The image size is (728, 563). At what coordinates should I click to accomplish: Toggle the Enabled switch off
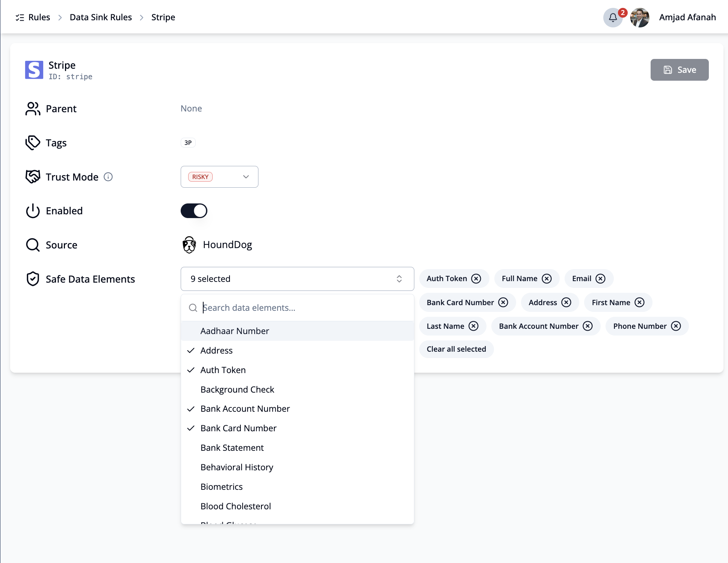click(x=194, y=211)
